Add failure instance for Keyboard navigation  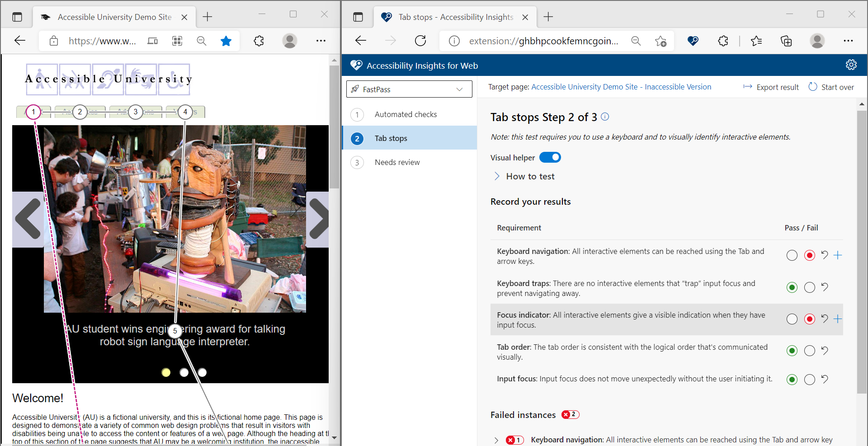[838, 255]
